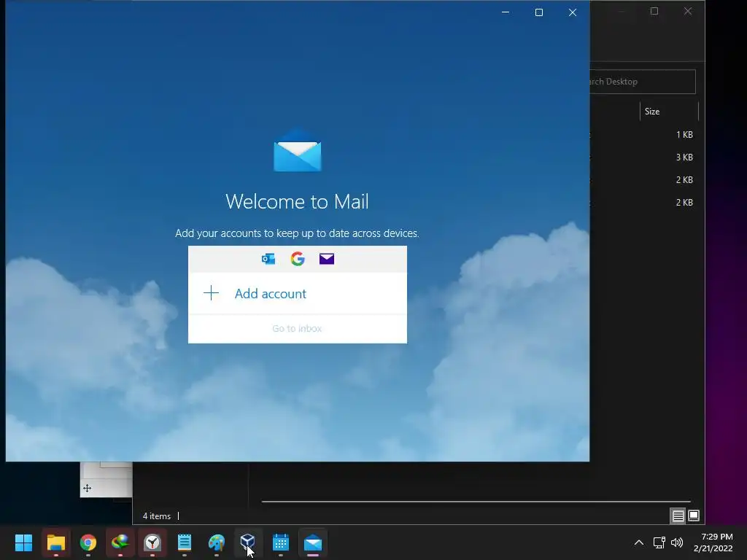
Task: Show hidden system tray icons
Action: [639, 542]
